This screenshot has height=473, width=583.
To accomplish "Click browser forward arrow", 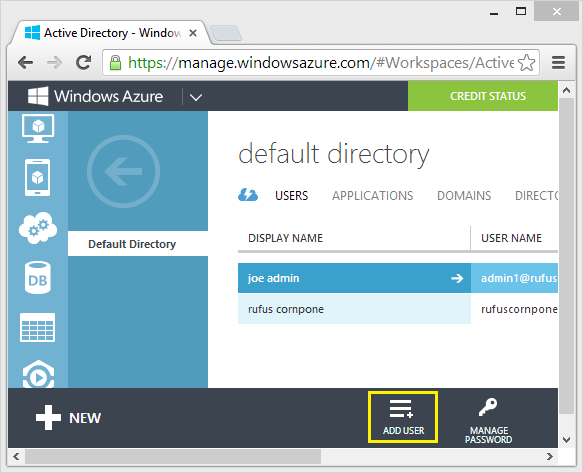I will pyautogui.click(x=55, y=62).
